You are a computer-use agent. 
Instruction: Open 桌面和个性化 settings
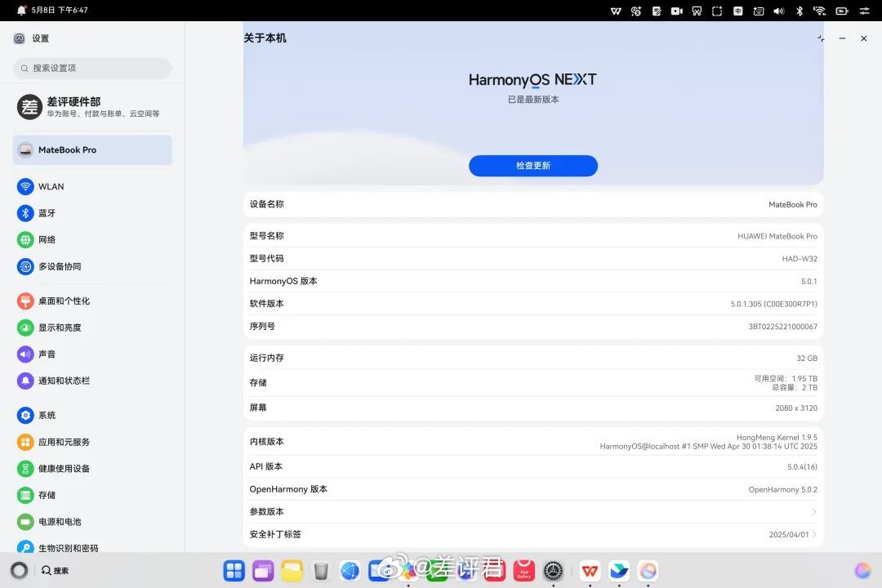93,301
